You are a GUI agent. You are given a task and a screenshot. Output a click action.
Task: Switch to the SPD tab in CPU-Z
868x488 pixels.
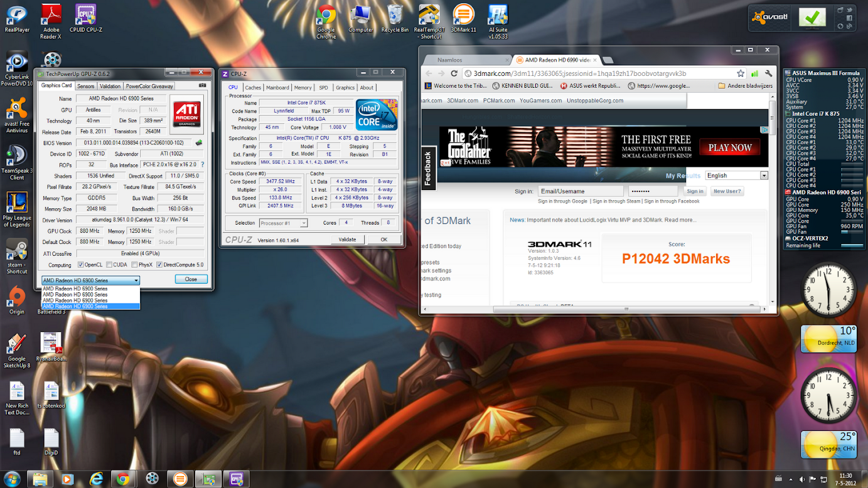(323, 87)
